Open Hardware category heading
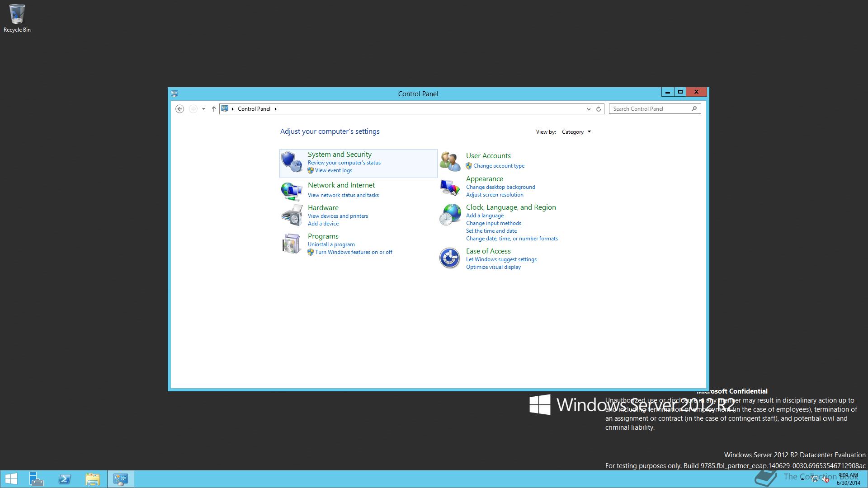The image size is (868, 488). [x=323, y=208]
